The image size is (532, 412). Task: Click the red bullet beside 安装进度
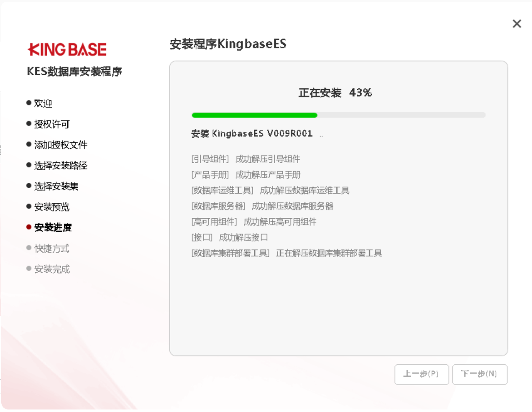(29, 227)
